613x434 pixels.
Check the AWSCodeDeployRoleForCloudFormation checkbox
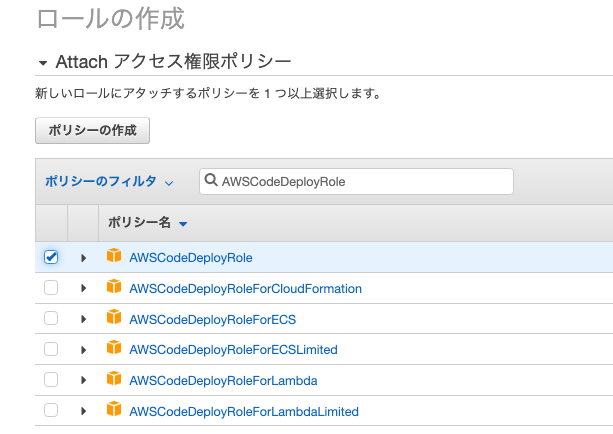51,288
